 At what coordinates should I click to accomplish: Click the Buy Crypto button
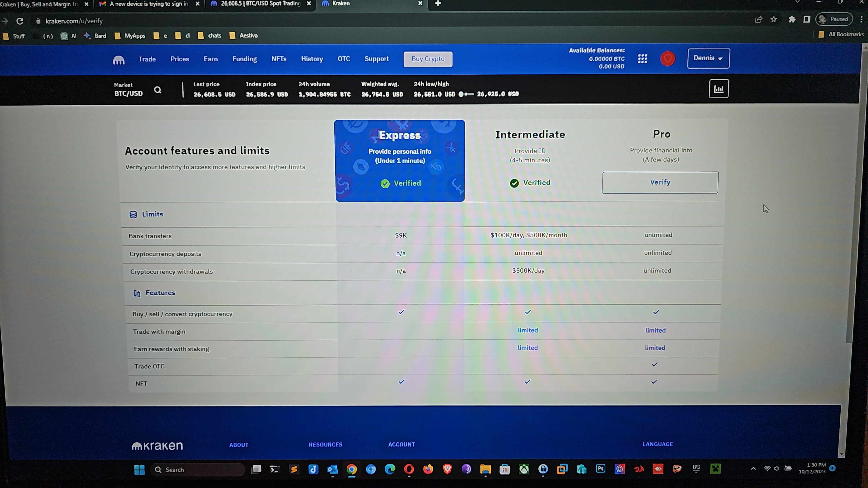(428, 59)
